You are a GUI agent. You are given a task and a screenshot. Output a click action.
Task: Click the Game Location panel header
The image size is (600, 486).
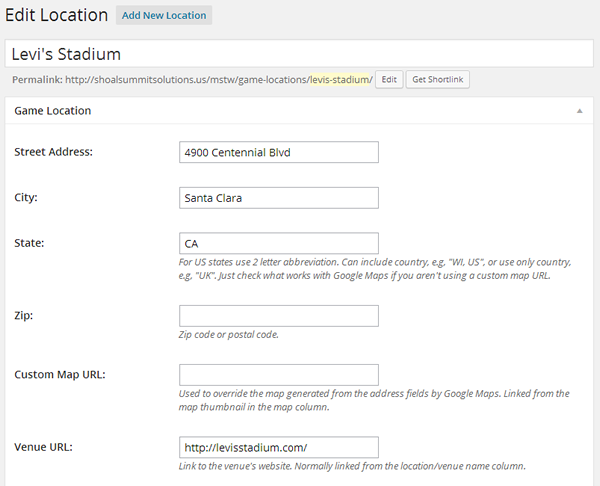click(299, 111)
